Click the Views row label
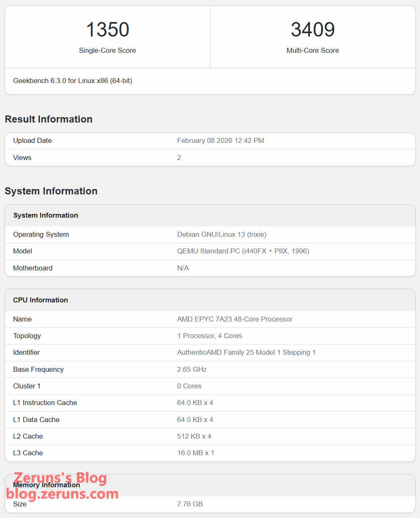Screen dimensions: 420x518 click(x=22, y=157)
